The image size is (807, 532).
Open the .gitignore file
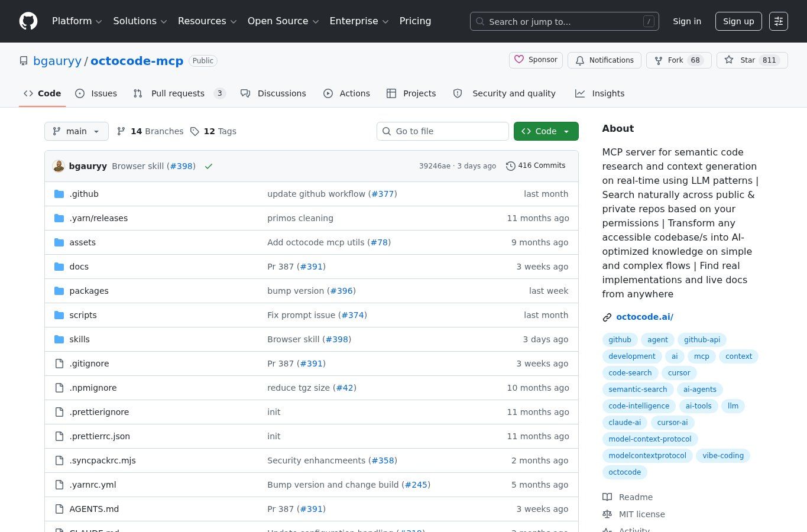pos(89,364)
